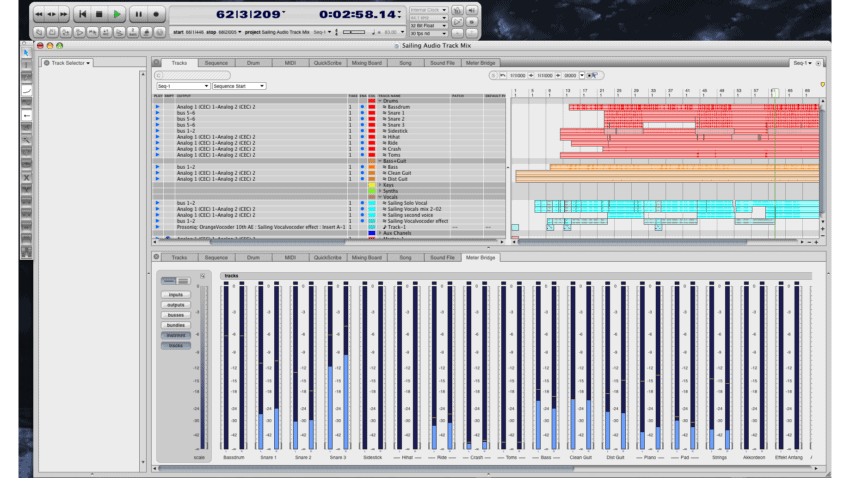Switch to the Mixing Board tab in upper panel
This screenshot has height=478, width=850.
pos(366,62)
